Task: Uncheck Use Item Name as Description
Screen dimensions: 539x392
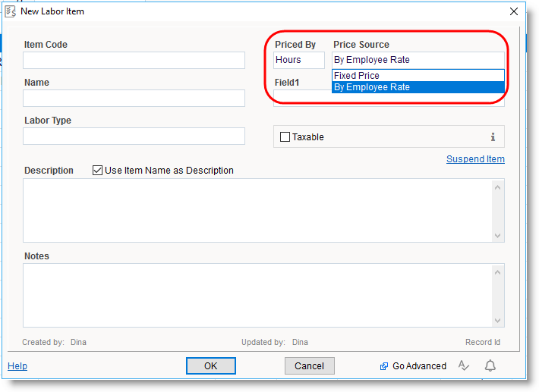Action: tap(97, 171)
